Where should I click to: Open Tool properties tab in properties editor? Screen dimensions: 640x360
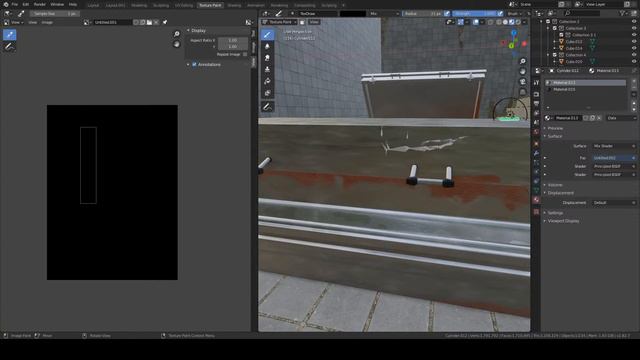click(x=536, y=83)
